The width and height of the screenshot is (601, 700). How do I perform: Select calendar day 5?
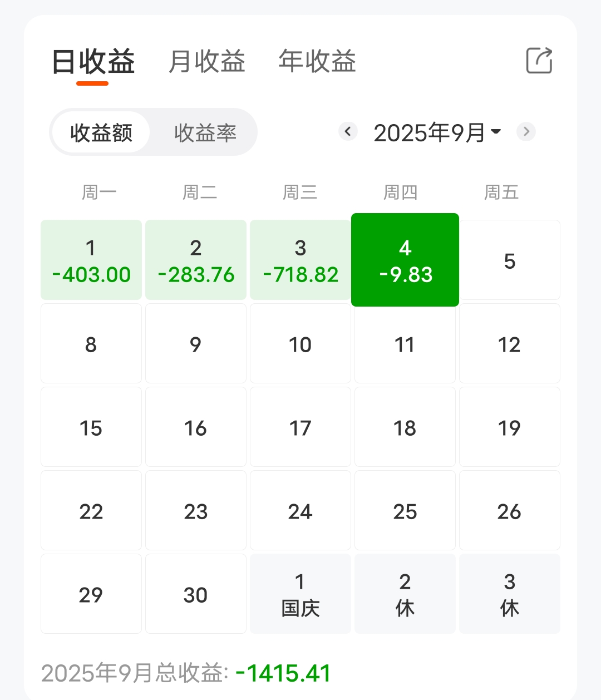click(510, 260)
